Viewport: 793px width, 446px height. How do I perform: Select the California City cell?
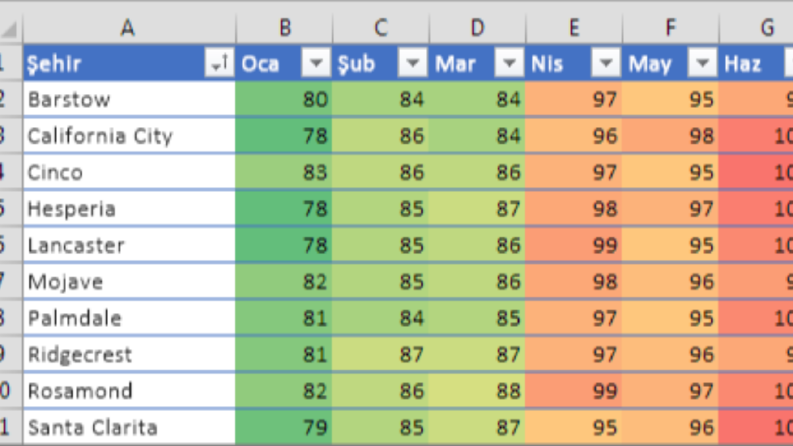pos(129,136)
